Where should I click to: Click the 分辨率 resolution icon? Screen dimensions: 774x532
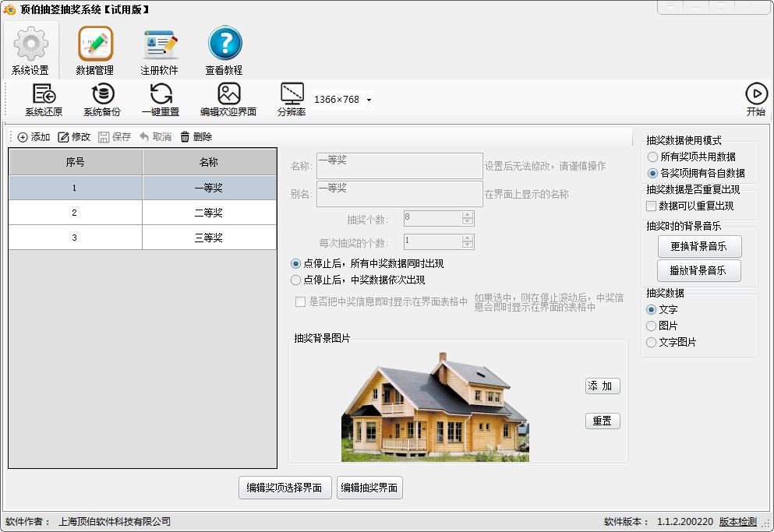pos(292,94)
